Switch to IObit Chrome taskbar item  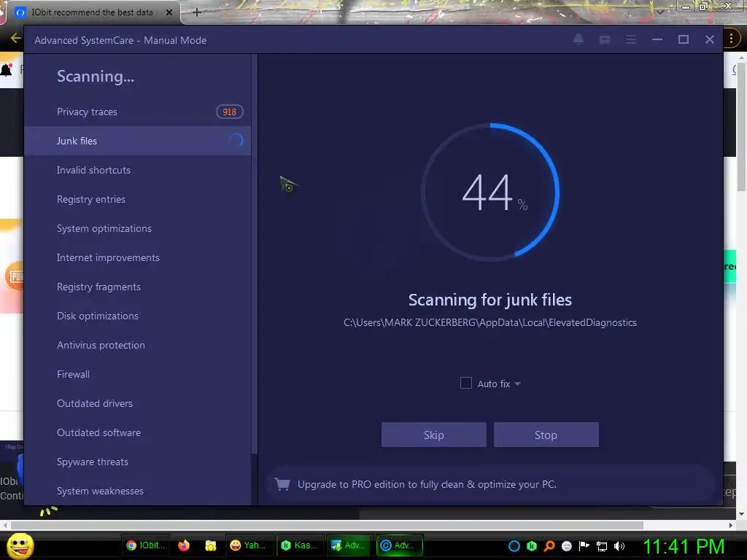pos(146,545)
